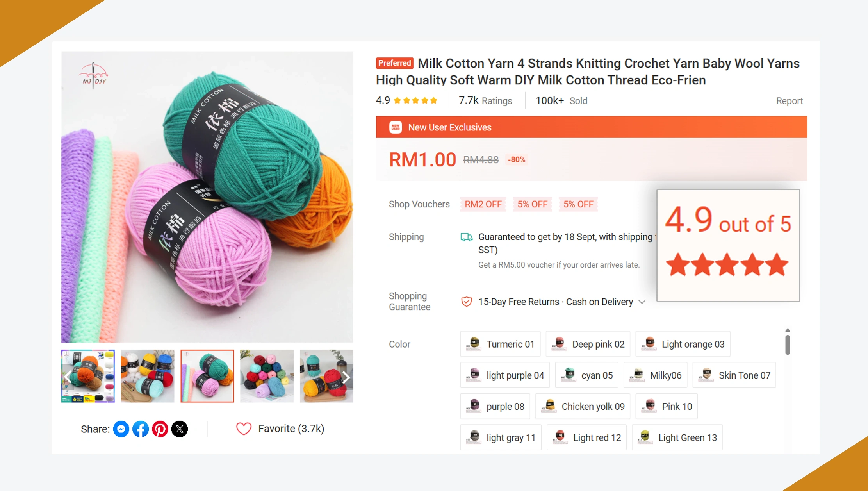Show previous product thumbnails arrow
Viewport: 868px width, 491px height.
tap(68, 377)
